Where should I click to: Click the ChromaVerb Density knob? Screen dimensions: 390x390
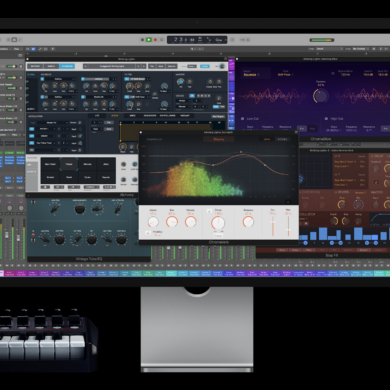[x=191, y=222]
